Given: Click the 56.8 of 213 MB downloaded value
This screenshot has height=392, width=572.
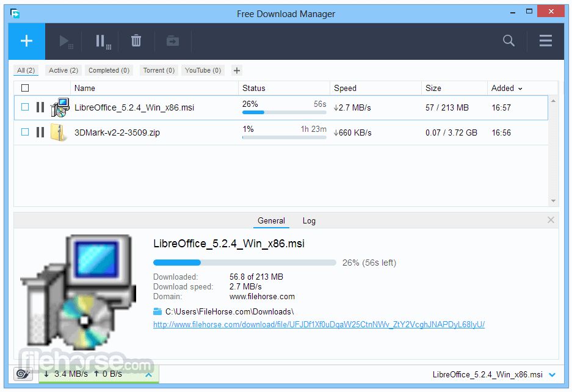Looking at the screenshot, I should [x=256, y=277].
